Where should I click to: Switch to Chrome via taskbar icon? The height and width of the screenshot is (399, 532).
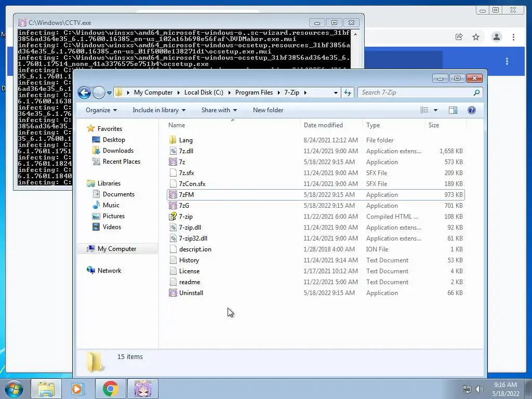tap(110, 389)
